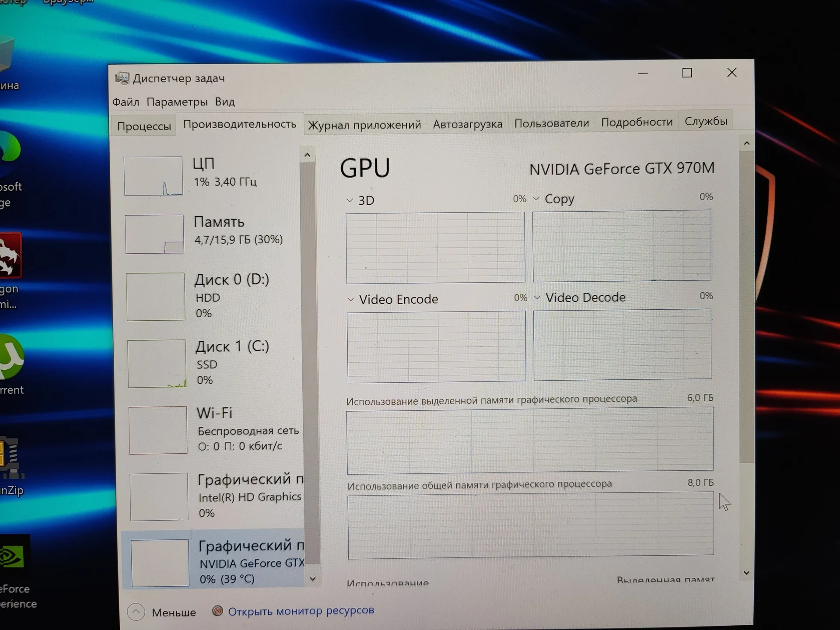
Task: Open the Copy graph engine dropdown
Action: (x=536, y=199)
